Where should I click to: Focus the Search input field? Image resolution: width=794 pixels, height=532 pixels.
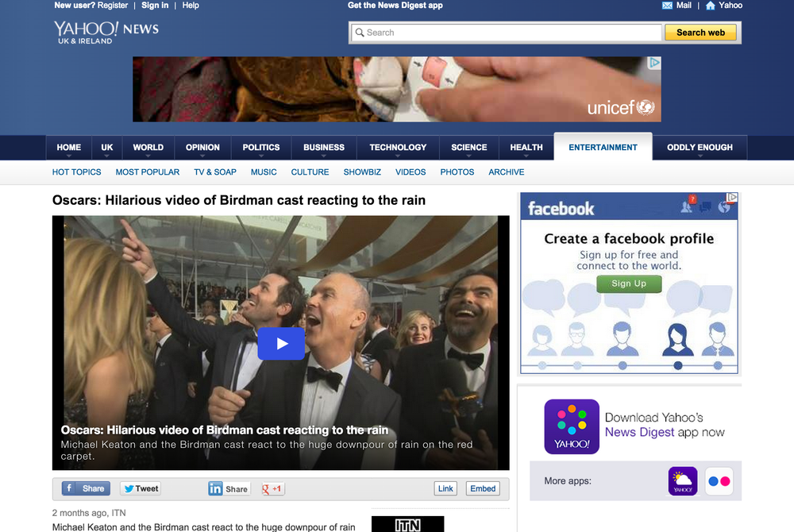507,33
